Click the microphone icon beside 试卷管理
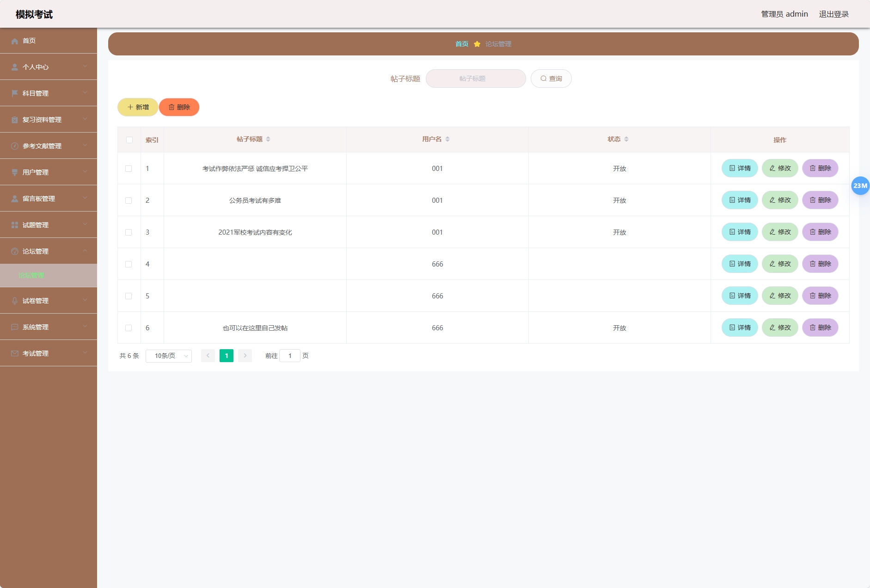 (15, 301)
